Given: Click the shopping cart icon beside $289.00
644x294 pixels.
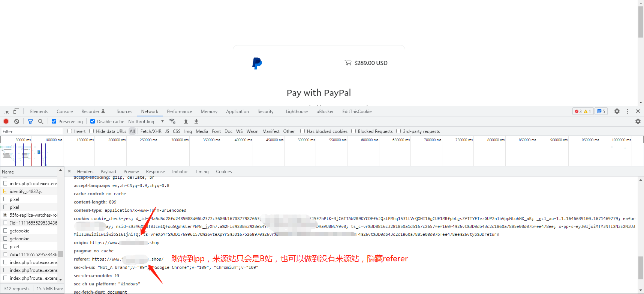Looking at the screenshot, I should tap(348, 63).
